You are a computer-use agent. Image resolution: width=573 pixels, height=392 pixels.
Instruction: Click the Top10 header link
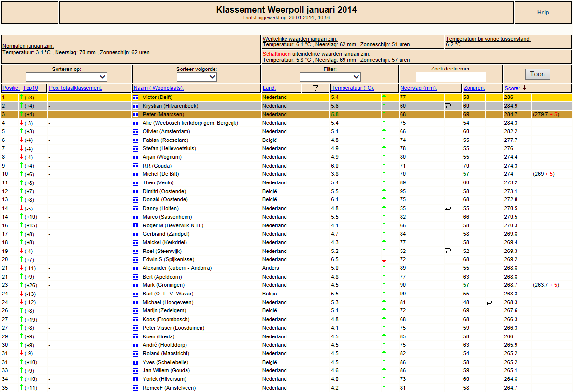tap(30, 88)
